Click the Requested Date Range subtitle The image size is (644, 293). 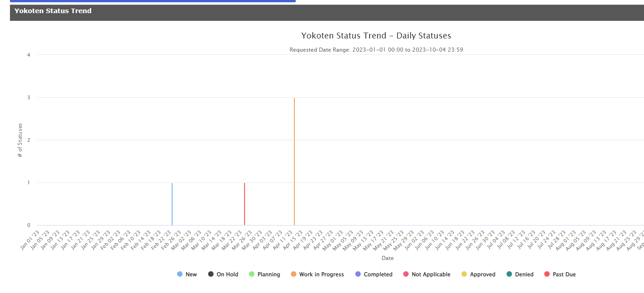click(376, 50)
